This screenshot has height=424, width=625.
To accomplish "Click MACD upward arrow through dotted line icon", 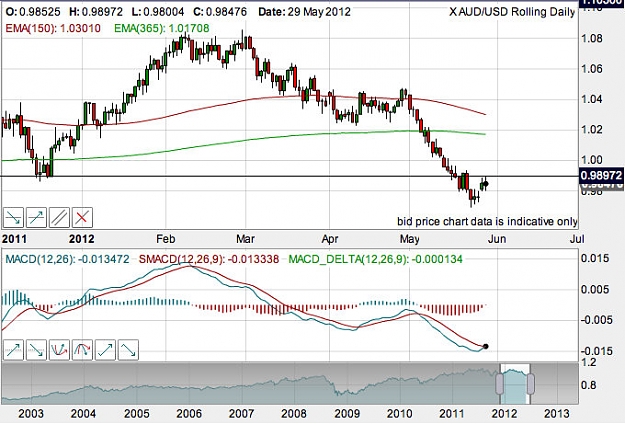I will [13, 350].
